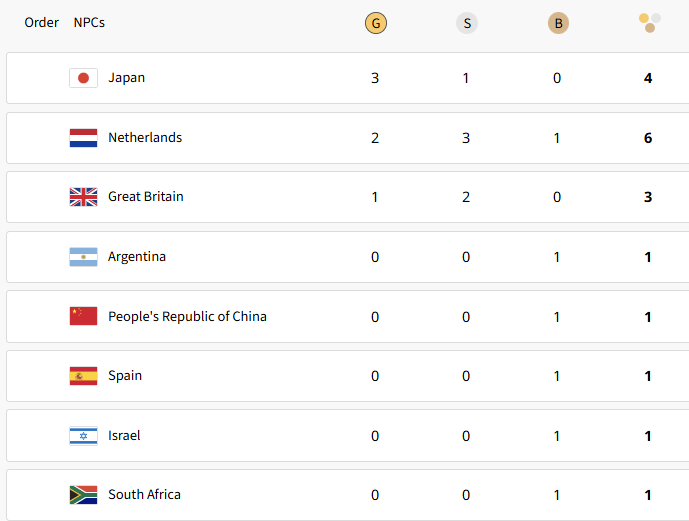Click the South Africa flag icon

point(83,495)
